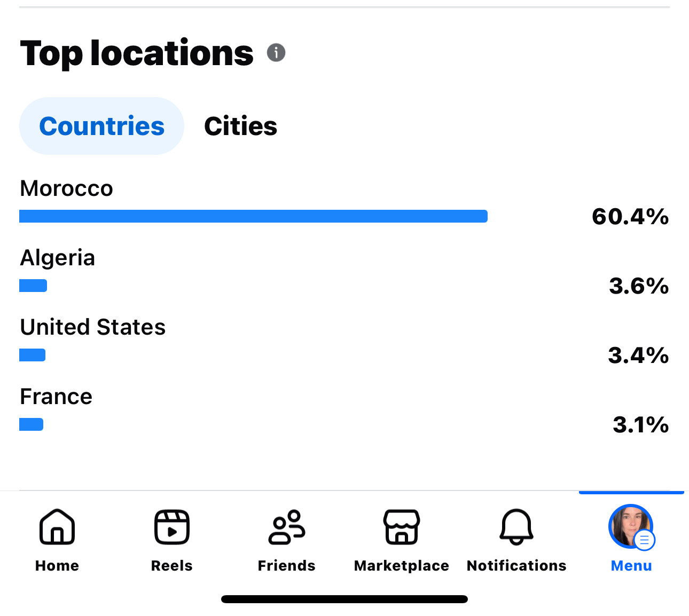Tap the Top locations heading

point(137,53)
